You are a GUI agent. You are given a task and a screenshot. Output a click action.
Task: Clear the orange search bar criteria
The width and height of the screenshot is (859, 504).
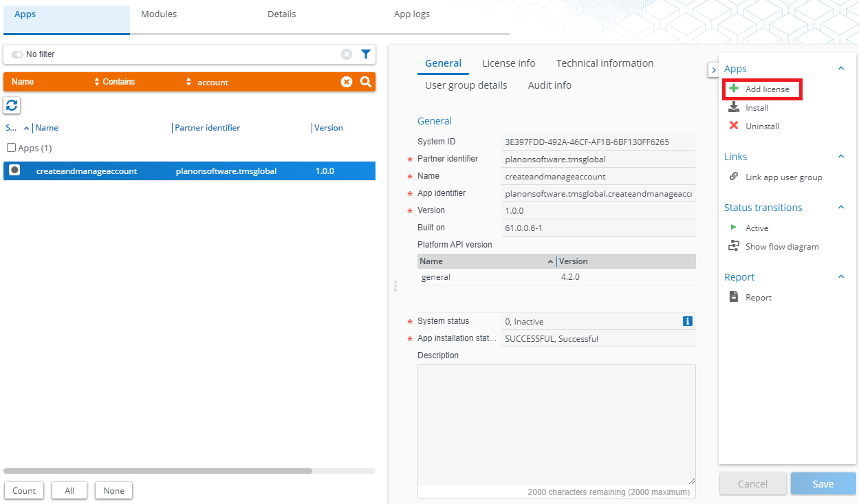coord(347,82)
